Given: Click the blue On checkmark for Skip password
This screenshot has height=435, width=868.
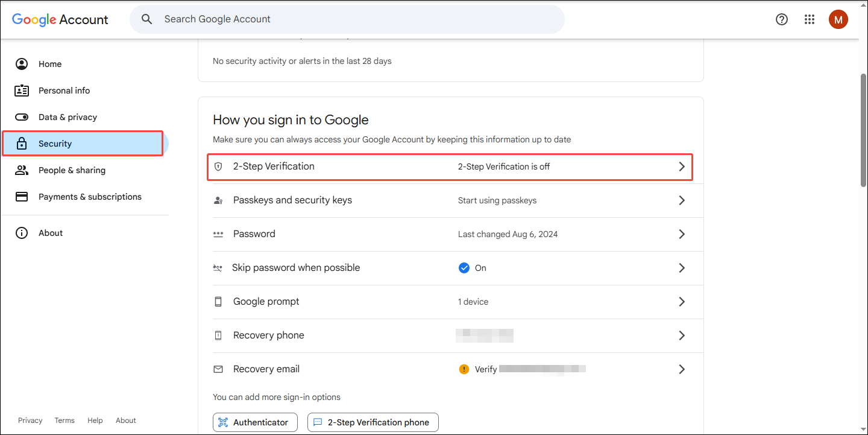Looking at the screenshot, I should (x=464, y=268).
